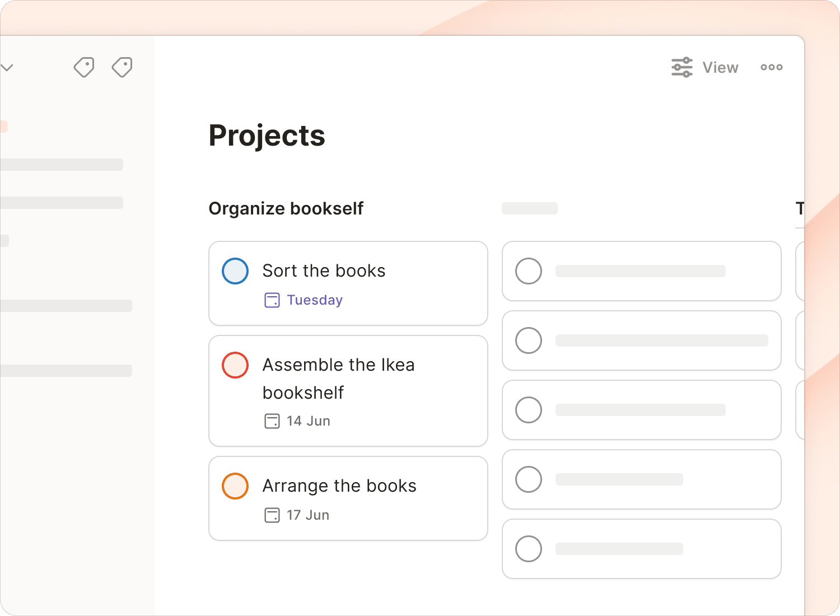Click calendar icon next to Tuesday

tap(272, 300)
